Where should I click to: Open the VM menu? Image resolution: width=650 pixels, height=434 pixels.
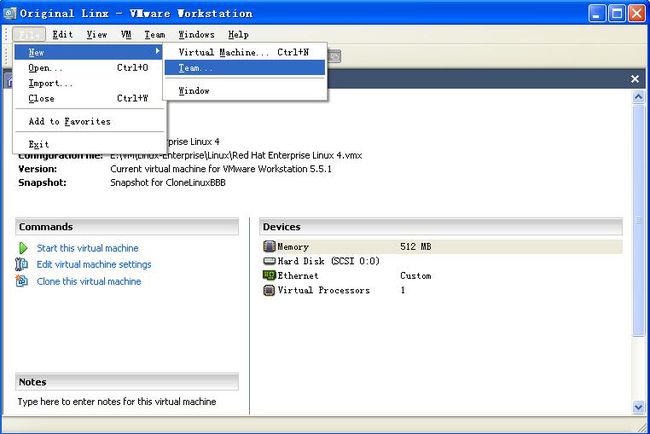coord(126,35)
